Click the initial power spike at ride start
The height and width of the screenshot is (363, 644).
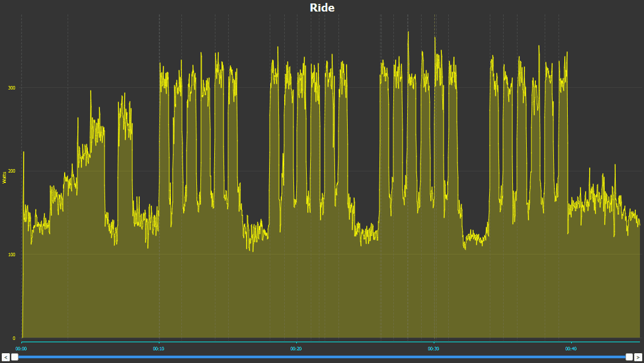[24, 154]
